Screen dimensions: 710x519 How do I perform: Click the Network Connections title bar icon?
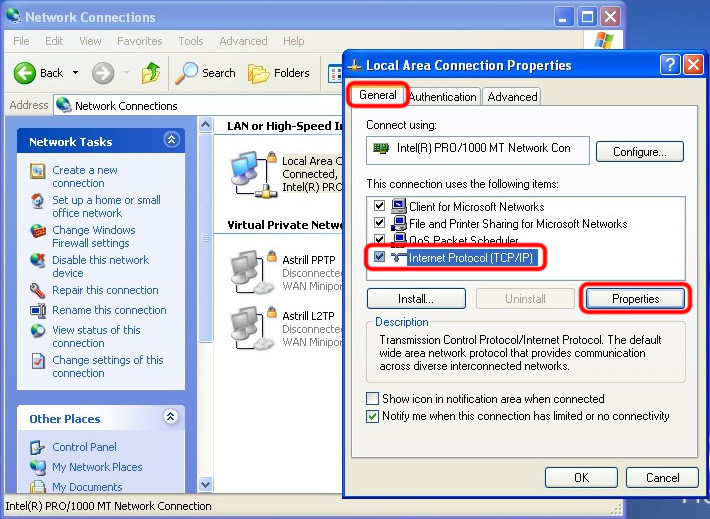coord(14,16)
